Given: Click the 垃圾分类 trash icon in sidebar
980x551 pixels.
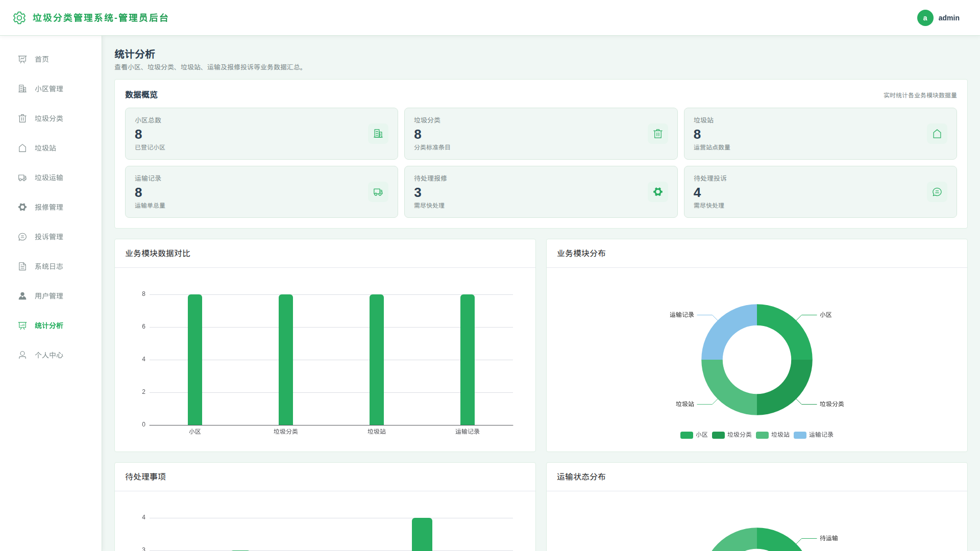Looking at the screenshot, I should click(22, 118).
